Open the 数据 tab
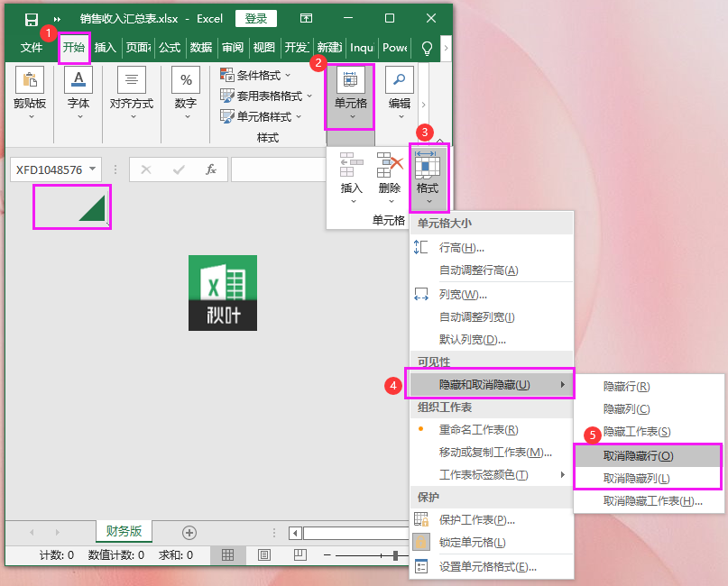The image size is (728, 586). click(200, 47)
